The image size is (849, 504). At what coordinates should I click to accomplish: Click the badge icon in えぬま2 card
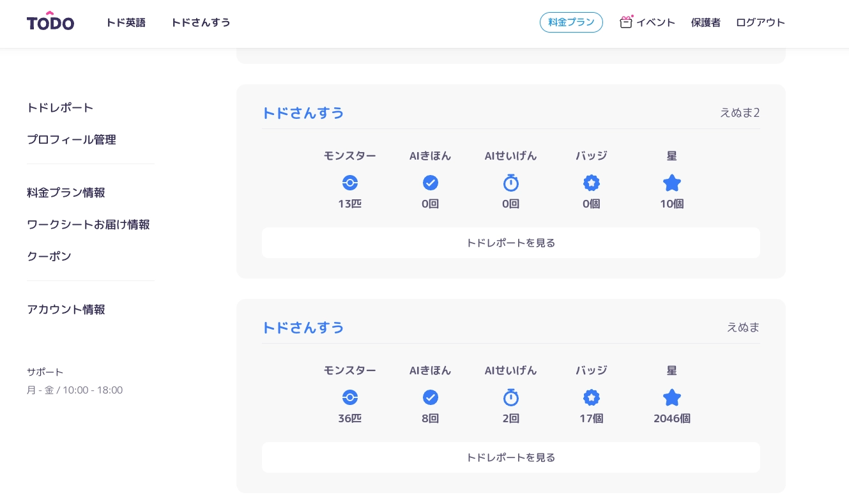[592, 183]
